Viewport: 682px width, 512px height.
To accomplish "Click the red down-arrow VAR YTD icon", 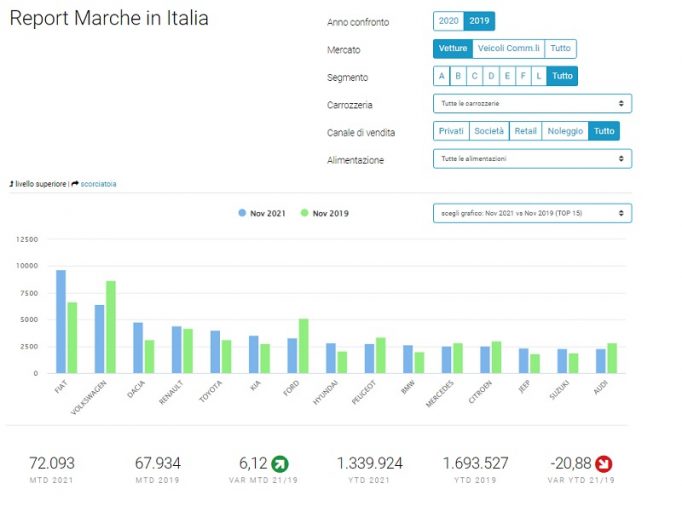I will (x=604, y=464).
